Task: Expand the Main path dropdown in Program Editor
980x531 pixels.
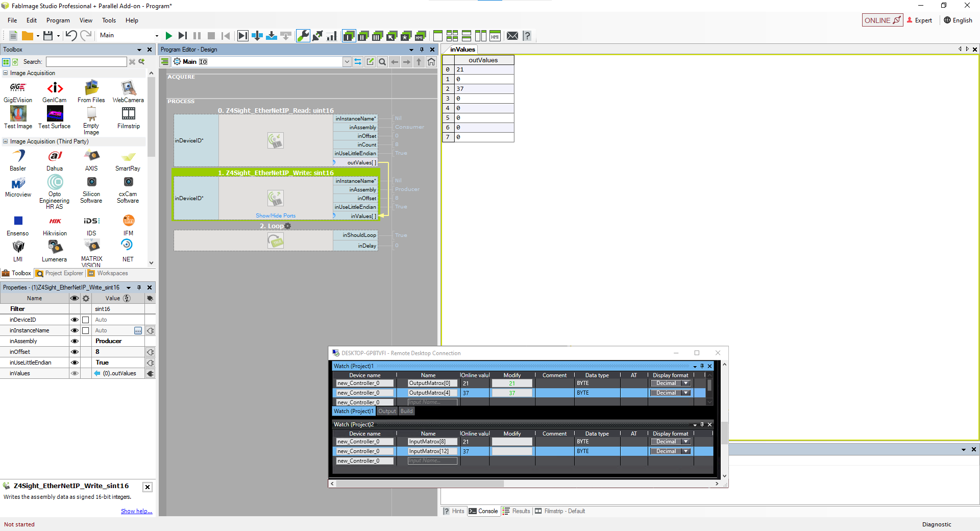Action: [347, 62]
